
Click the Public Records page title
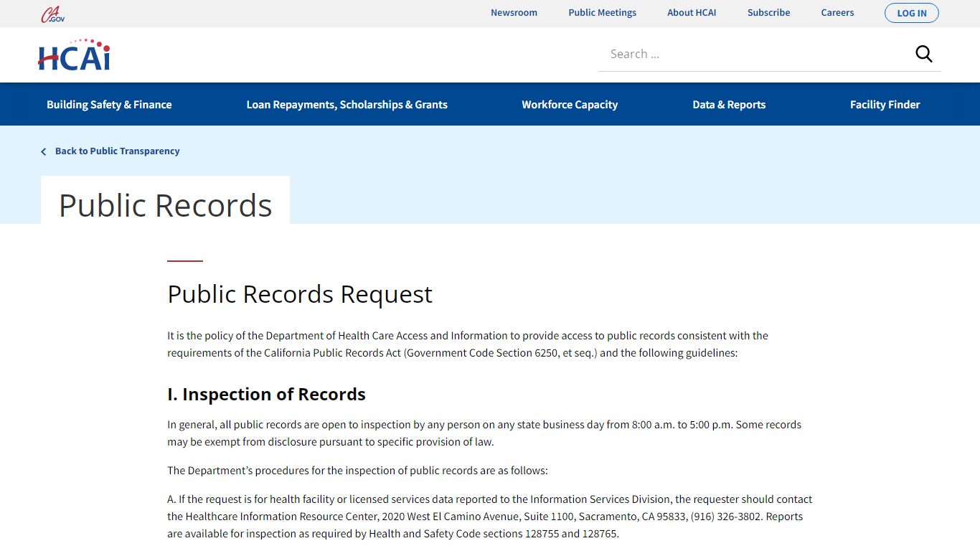(165, 205)
